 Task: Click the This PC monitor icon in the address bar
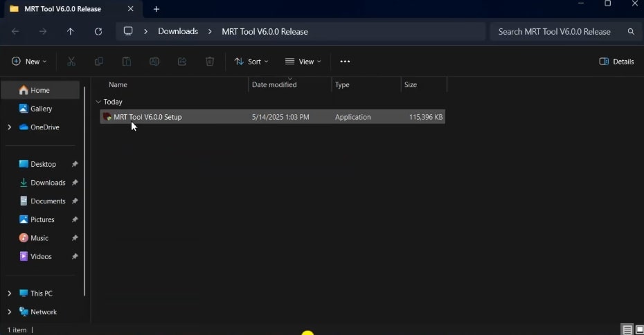pyautogui.click(x=128, y=31)
